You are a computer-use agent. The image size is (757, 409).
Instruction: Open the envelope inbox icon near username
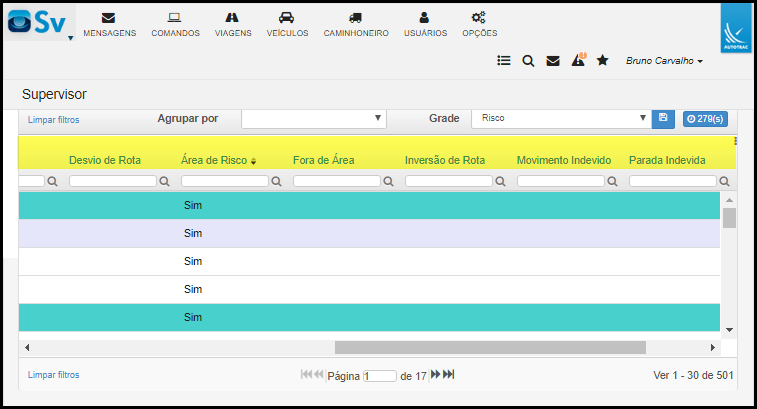pos(553,60)
